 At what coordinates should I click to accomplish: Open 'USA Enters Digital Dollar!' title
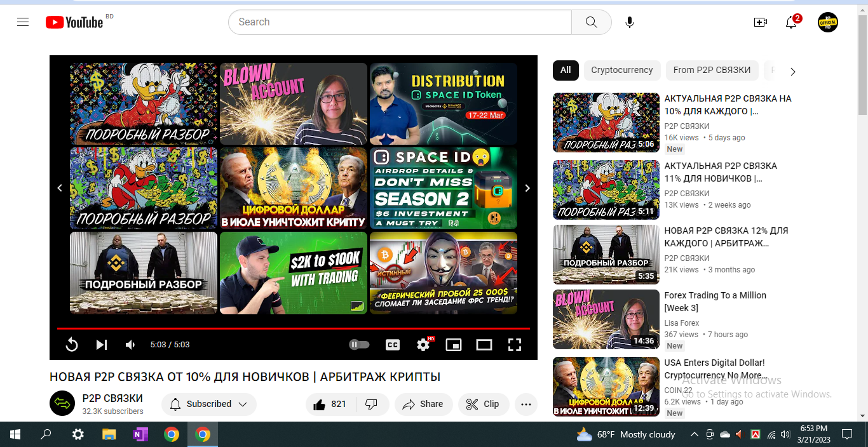(x=715, y=369)
